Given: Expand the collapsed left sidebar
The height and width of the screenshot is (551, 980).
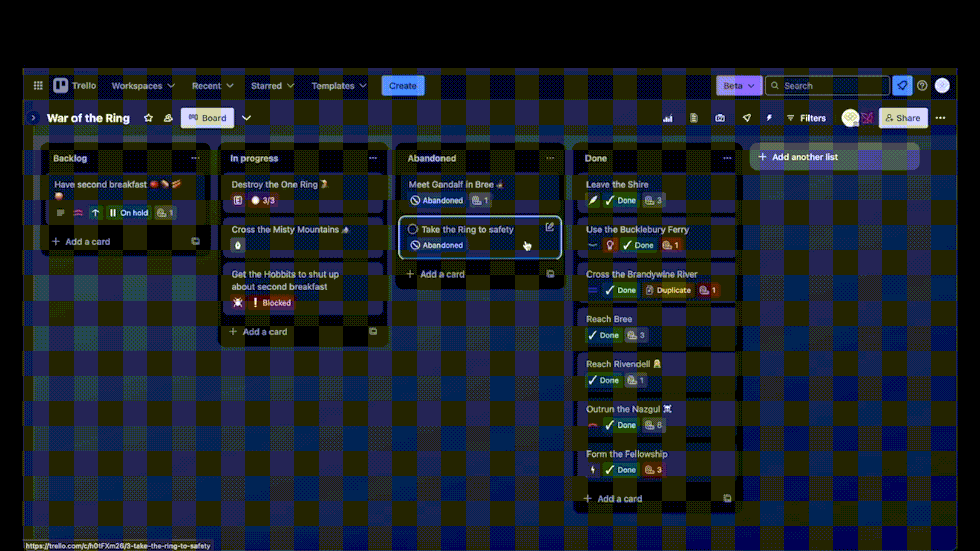Looking at the screenshot, I should coord(33,118).
